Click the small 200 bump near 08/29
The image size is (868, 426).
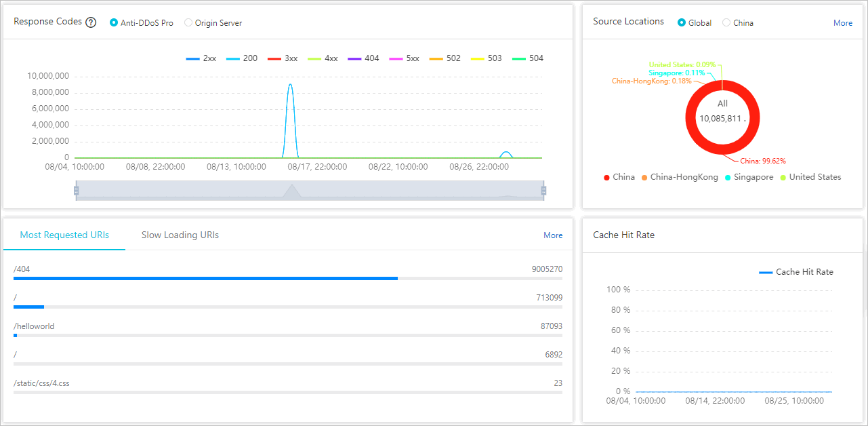click(505, 153)
